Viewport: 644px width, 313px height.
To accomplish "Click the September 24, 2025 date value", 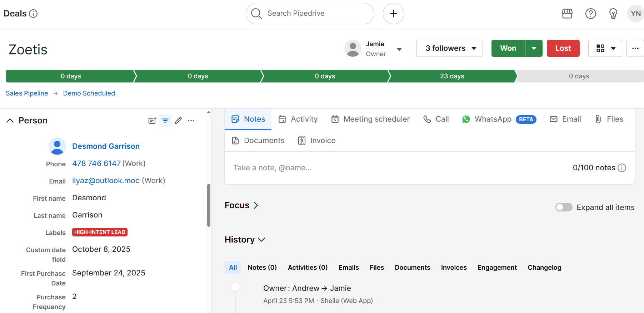I will point(109,273).
